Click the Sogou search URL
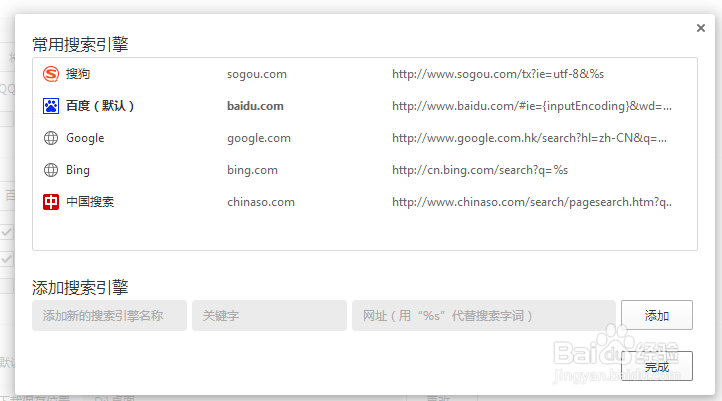722x401 pixels. point(498,74)
